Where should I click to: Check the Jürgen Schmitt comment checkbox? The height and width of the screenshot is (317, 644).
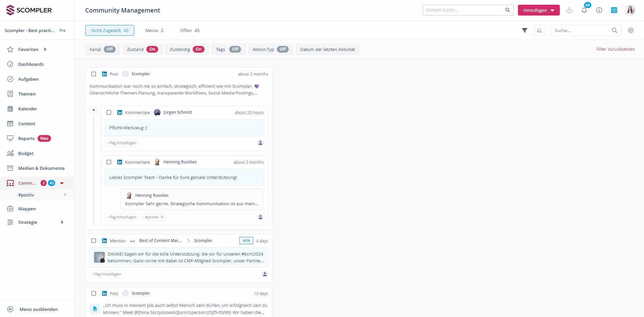pos(109,112)
